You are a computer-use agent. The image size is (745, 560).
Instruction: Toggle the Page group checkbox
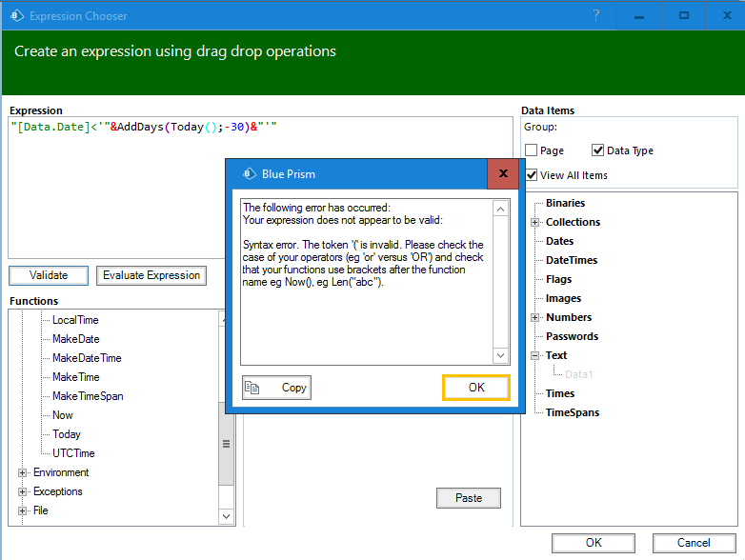(532, 150)
